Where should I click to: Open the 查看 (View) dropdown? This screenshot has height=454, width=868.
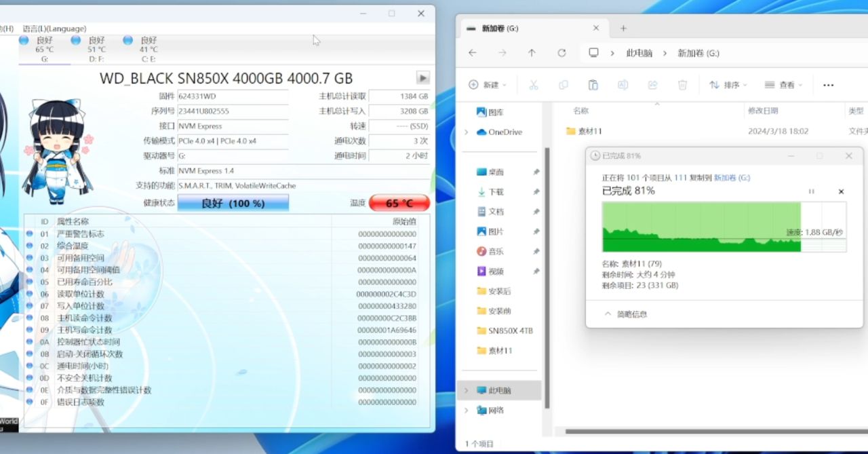[x=783, y=85]
